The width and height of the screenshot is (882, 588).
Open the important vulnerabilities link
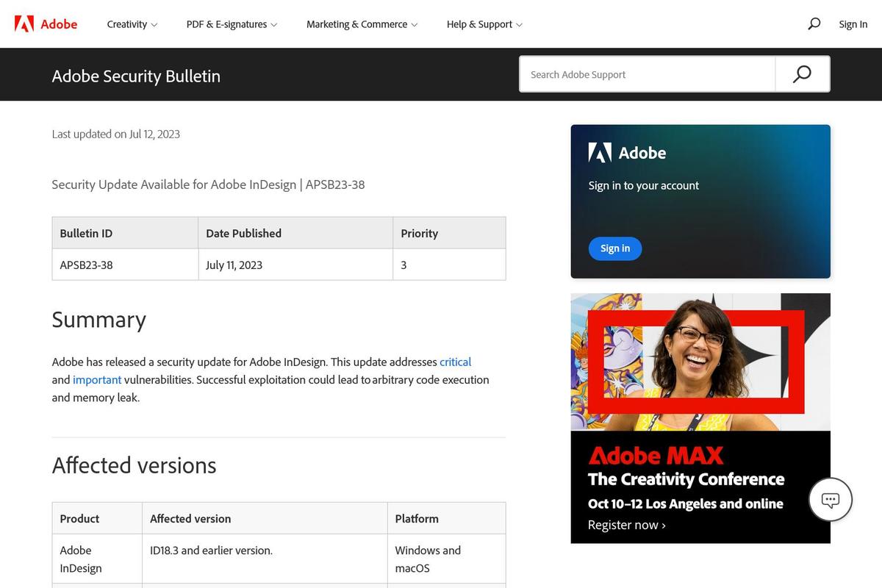pyautogui.click(x=97, y=379)
